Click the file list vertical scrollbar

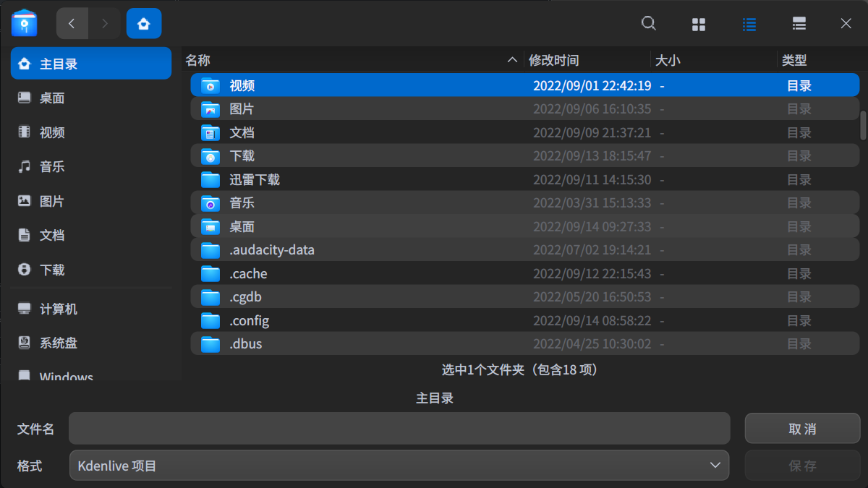[863, 124]
